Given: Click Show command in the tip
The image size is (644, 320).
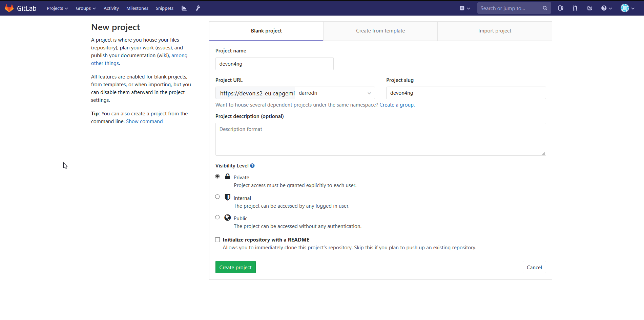Looking at the screenshot, I should (144, 121).
